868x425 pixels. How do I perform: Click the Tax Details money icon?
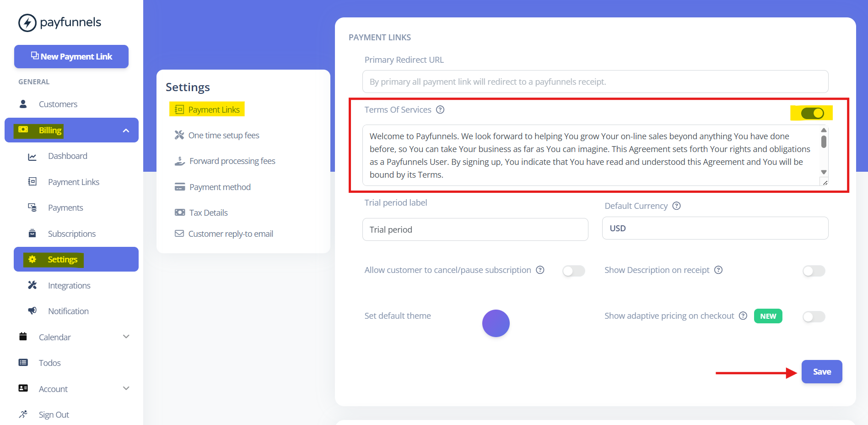point(180,212)
